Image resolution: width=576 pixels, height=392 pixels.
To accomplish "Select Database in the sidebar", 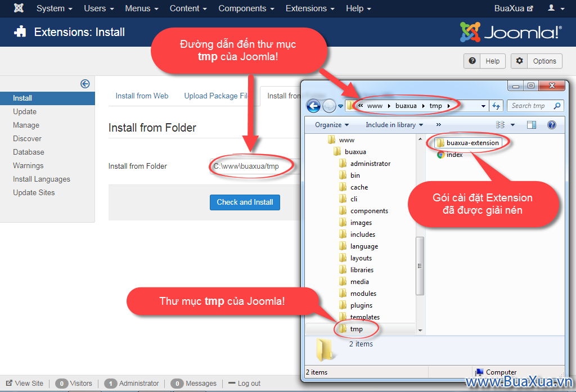I will [x=29, y=152].
